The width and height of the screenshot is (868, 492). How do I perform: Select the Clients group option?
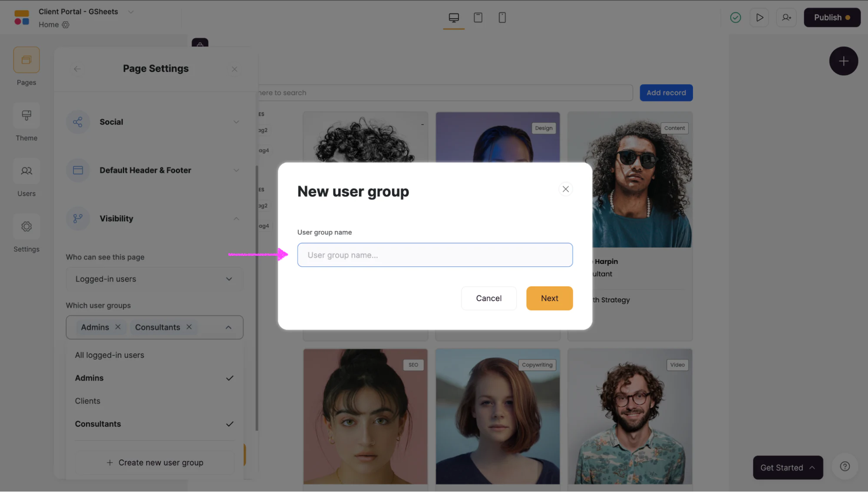tap(154, 401)
